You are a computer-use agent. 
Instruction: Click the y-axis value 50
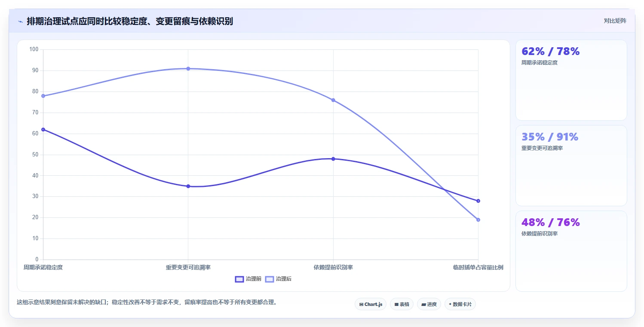click(35, 155)
